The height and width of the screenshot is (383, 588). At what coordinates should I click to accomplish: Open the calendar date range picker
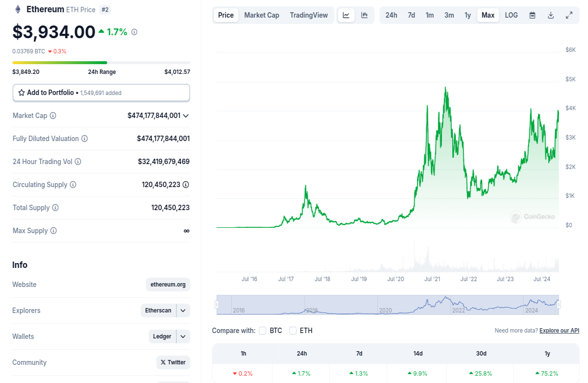pos(532,15)
